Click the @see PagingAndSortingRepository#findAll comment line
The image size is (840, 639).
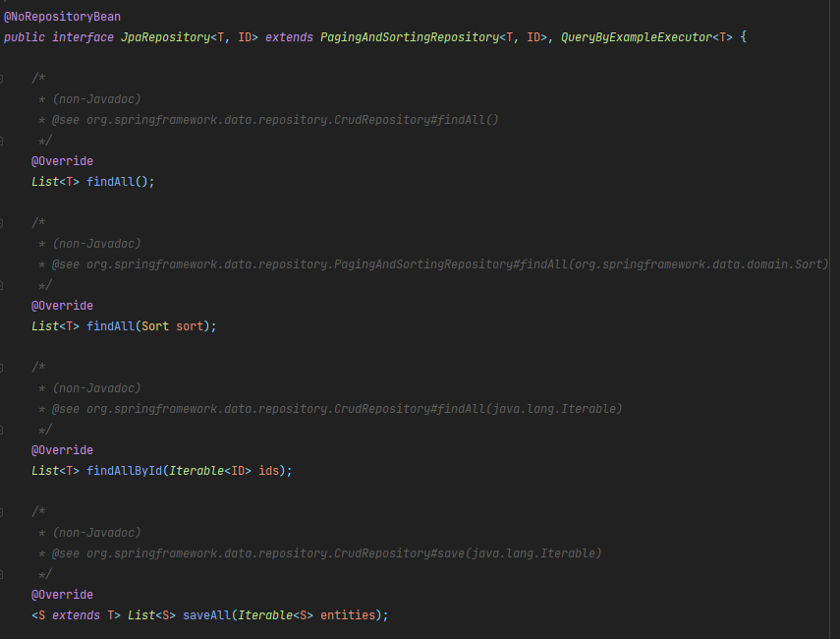[x=433, y=264]
